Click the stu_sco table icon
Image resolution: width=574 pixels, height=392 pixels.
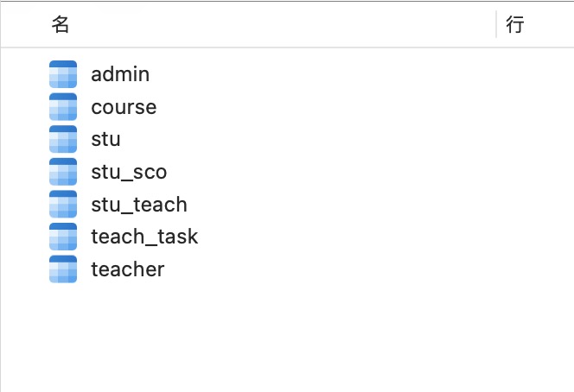(x=63, y=172)
